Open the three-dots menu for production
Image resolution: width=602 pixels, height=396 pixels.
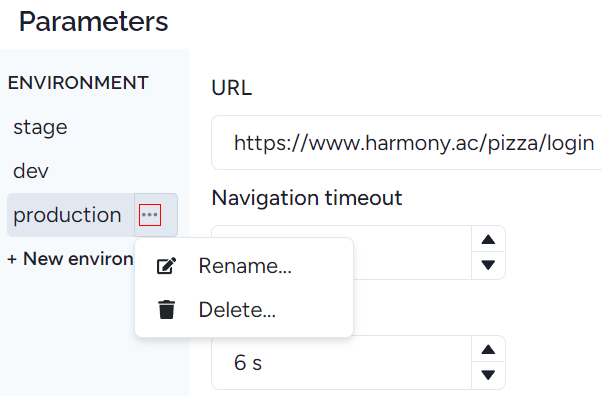pyautogui.click(x=150, y=215)
